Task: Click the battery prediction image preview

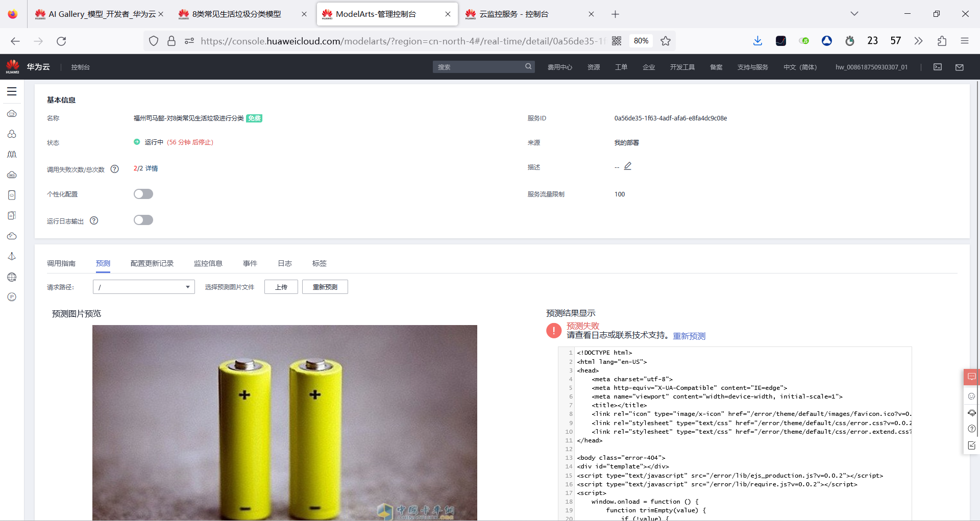Action: [x=285, y=423]
